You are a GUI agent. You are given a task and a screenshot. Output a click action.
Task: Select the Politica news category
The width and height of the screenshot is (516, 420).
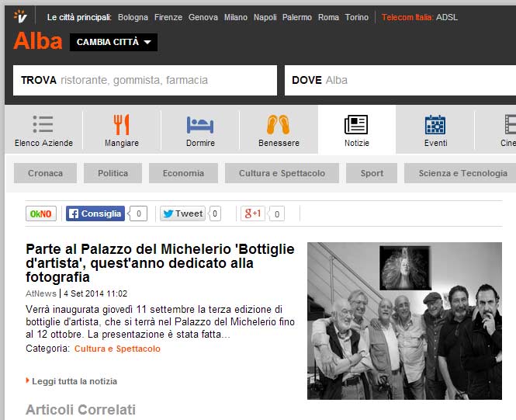[x=113, y=173]
